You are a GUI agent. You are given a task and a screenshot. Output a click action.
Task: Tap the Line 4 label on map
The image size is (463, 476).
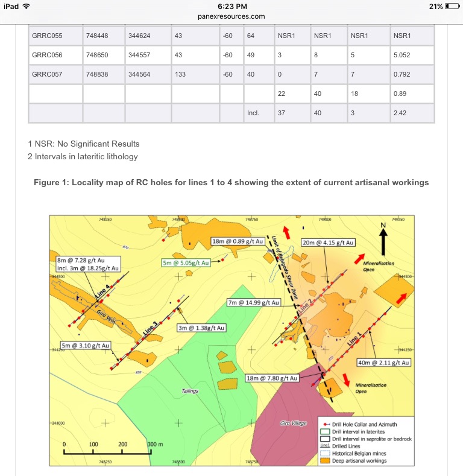[x=102, y=291]
